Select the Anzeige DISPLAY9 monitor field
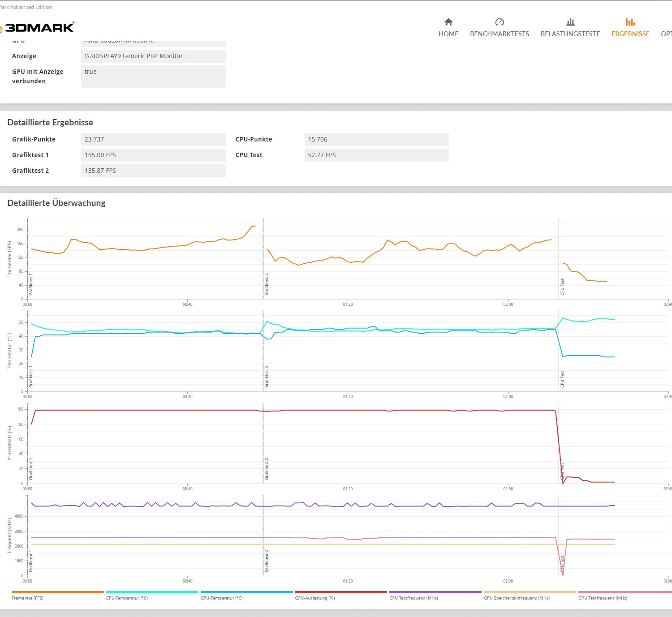Viewport: 672px width, 617px height. (153, 56)
